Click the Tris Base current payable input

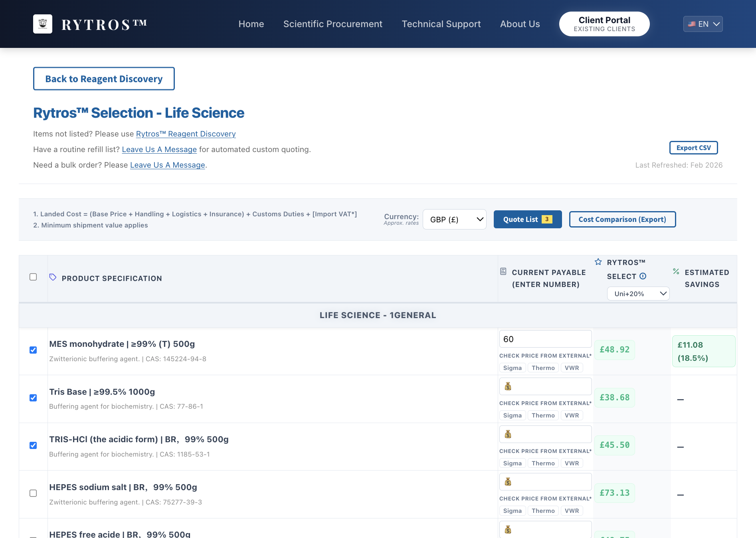coord(545,386)
